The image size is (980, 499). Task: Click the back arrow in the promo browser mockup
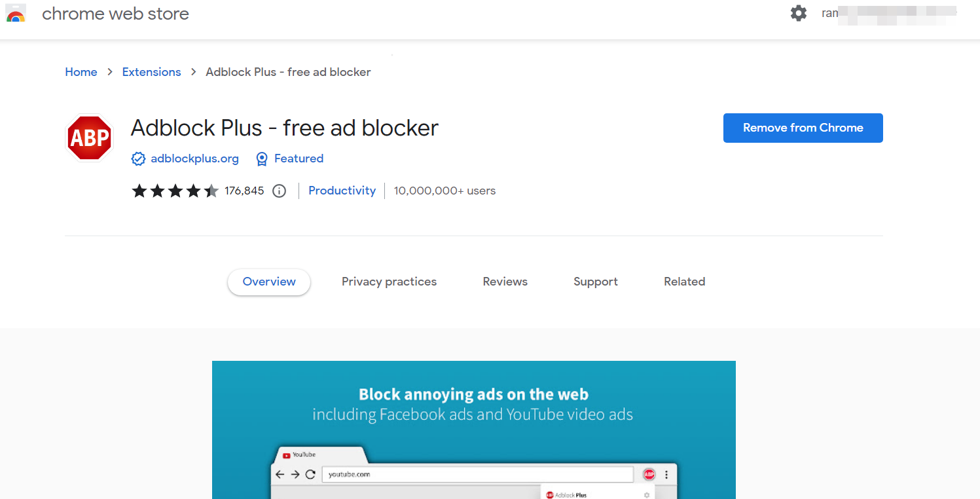pos(280,474)
